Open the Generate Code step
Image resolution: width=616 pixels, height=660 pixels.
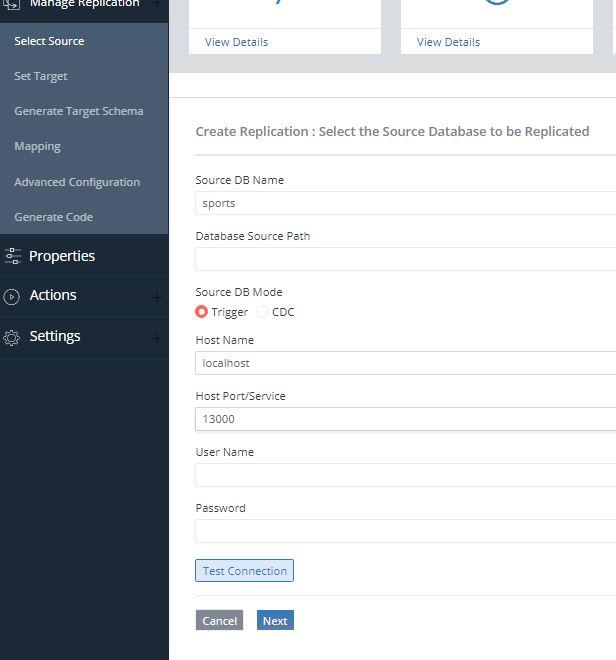coord(53,217)
